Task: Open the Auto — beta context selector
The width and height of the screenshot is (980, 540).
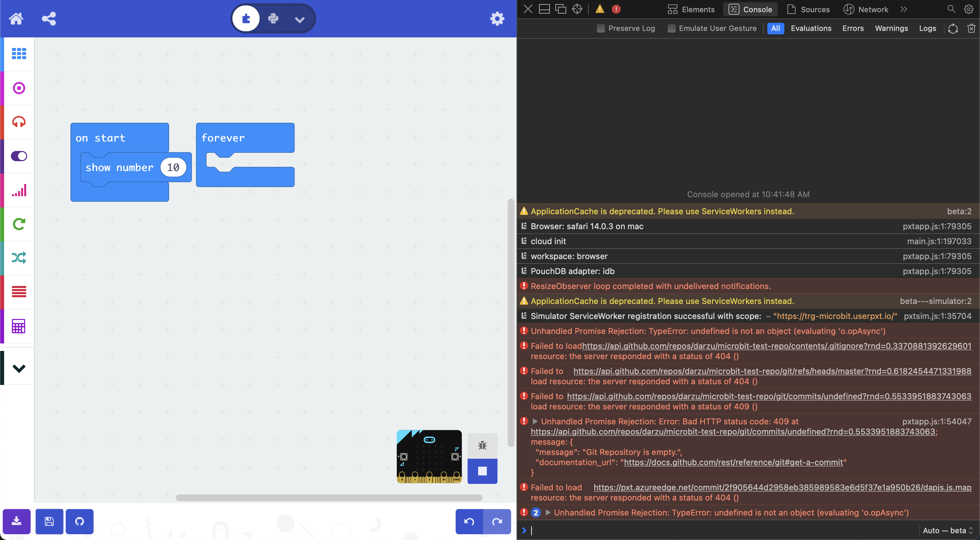Action: pos(947,530)
